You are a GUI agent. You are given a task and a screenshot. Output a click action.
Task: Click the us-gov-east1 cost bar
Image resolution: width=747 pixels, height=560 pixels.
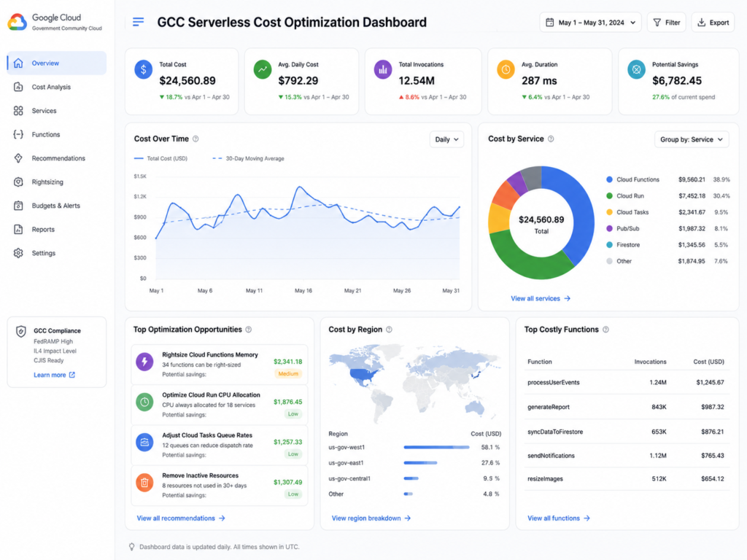coord(420,463)
